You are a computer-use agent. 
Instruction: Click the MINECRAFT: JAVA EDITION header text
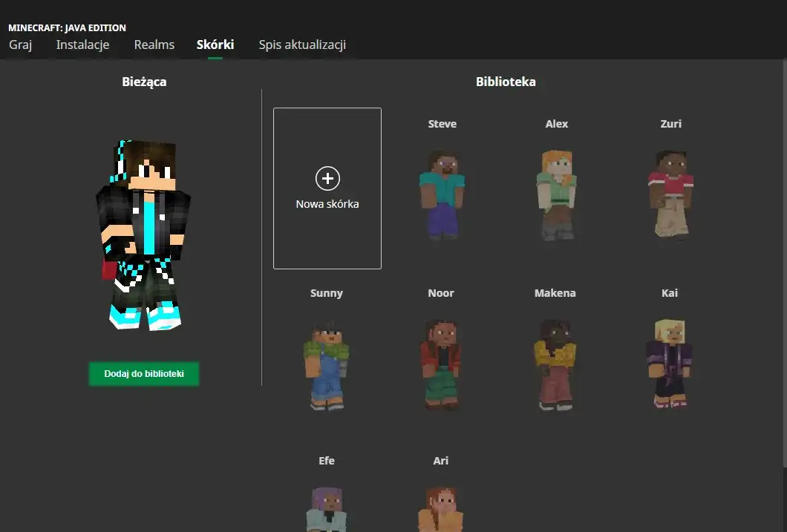click(x=66, y=27)
